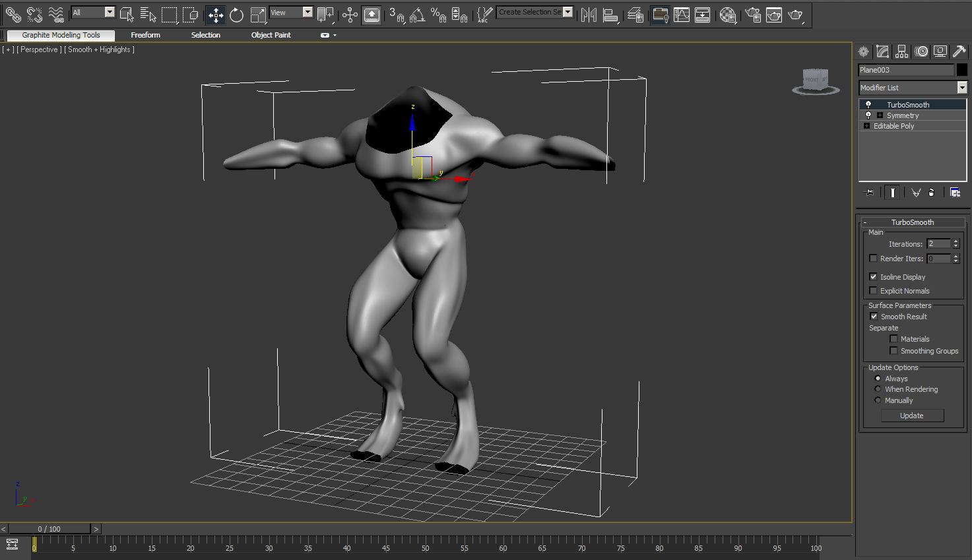This screenshot has height=560, width=972.
Task: Toggle TurboSmooth modifier lightbulb visibility
Action: tap(868, 104)
